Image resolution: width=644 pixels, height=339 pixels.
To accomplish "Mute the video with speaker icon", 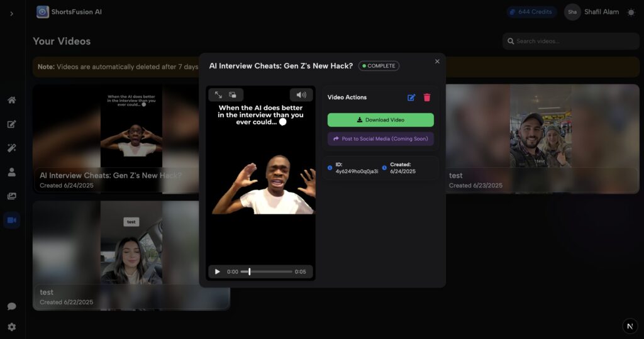I will pos(301,95).
